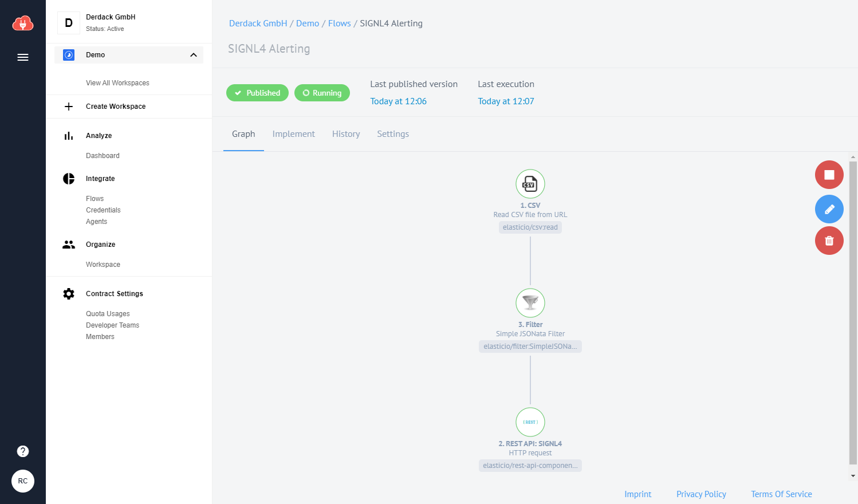Click the Integrate pie icon
858x504 pixels.
tap(69, 179)
